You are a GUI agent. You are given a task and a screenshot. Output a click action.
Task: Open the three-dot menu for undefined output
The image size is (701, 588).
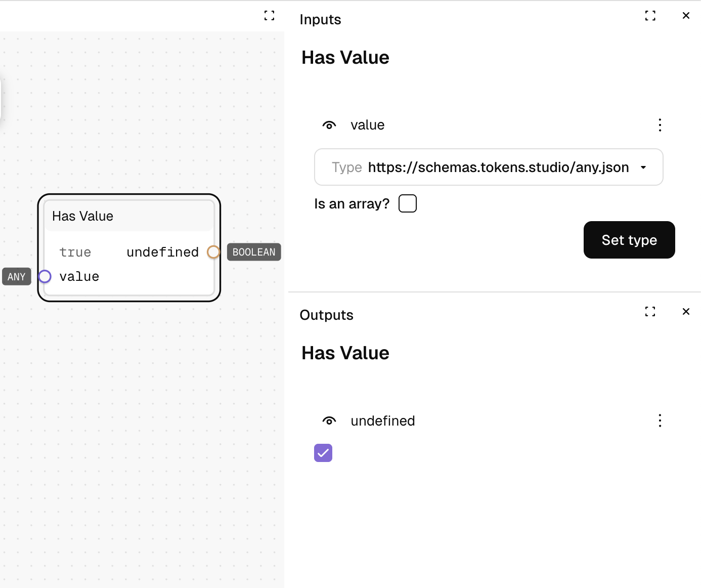point(660,421)
